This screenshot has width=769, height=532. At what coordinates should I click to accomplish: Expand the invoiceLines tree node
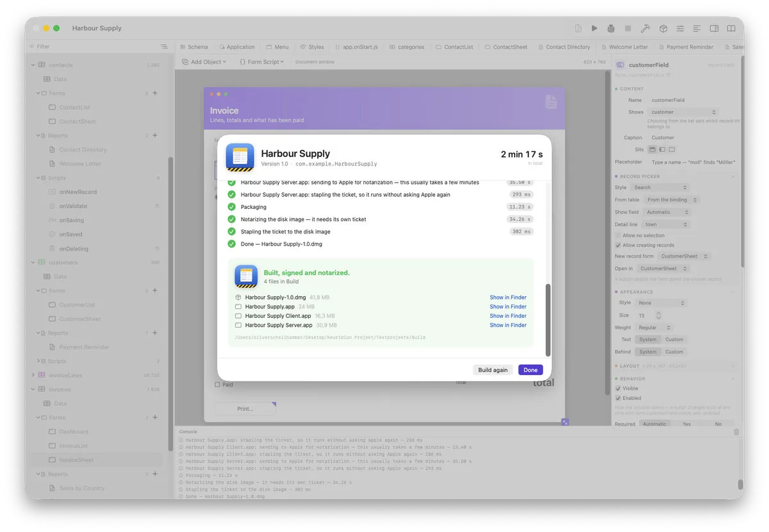click(33, 375)
